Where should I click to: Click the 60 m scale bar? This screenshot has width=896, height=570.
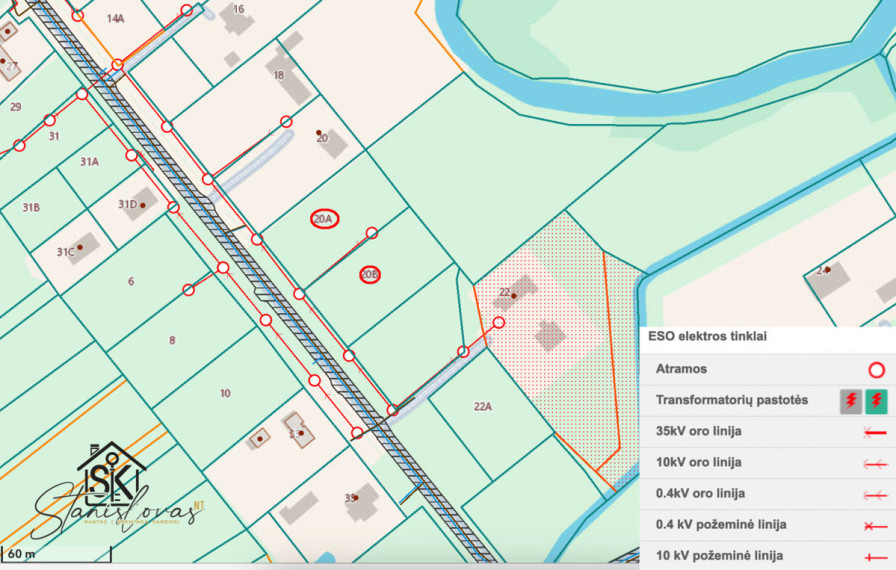tap(57, 553)
